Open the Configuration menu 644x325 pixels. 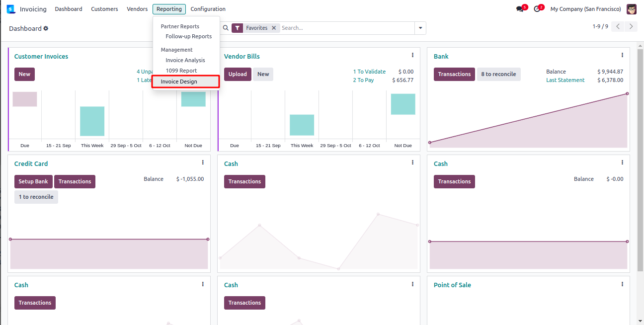(208, 9)
